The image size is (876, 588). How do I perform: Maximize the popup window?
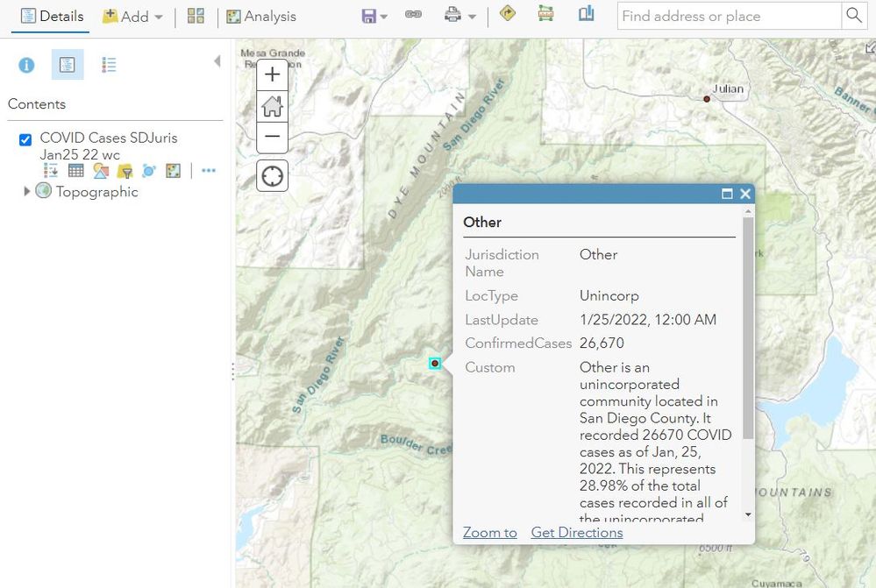coord(727,194)
